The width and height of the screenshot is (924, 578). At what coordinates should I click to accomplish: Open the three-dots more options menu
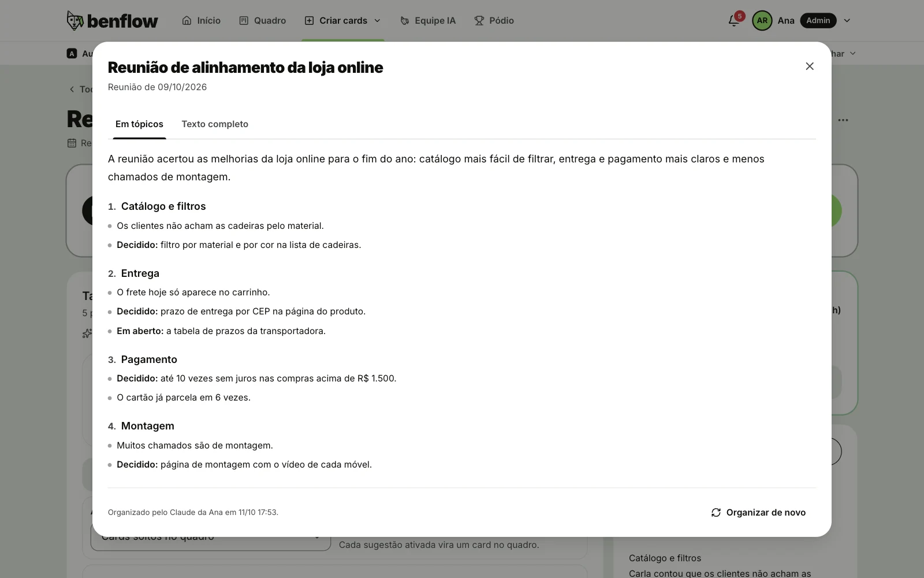[x=843, y=120]
